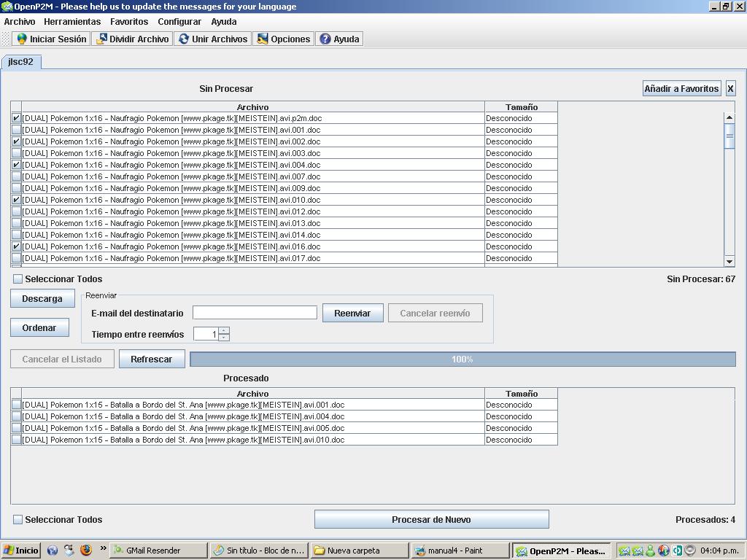
Task: Open the Nueva carpeta taskbar window
Action: pyautogui.click(x=358, y=551)
